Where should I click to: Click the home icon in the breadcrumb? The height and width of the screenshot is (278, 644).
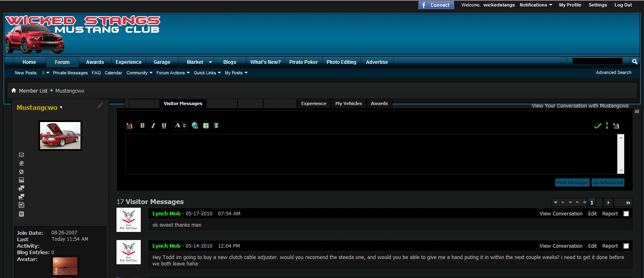(14, 91)
